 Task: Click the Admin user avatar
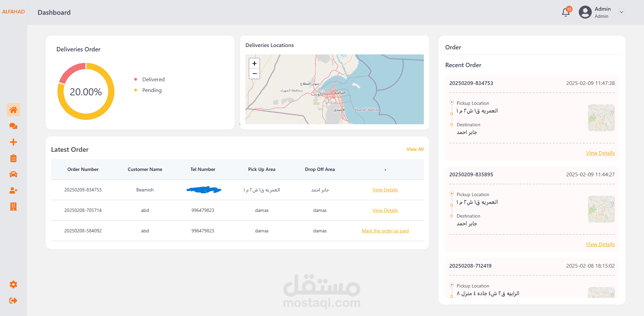(x=585, y=12)
